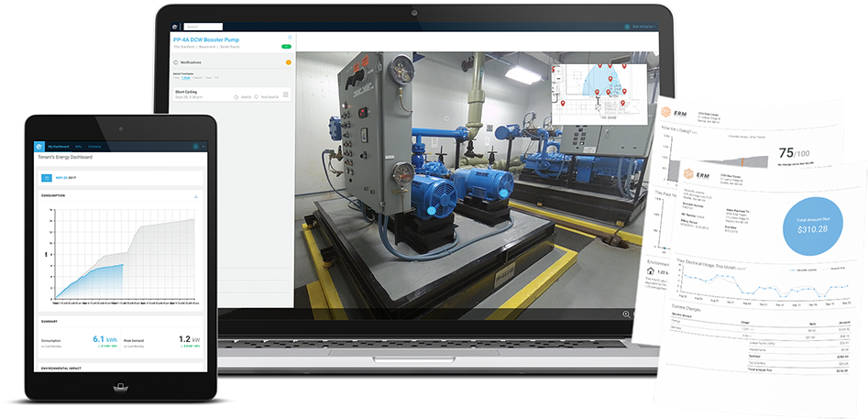The height and width of the screenshot is (419, 868).
Task: Switch to Contacts tab on tablet
Action: [x=94, y=147]
